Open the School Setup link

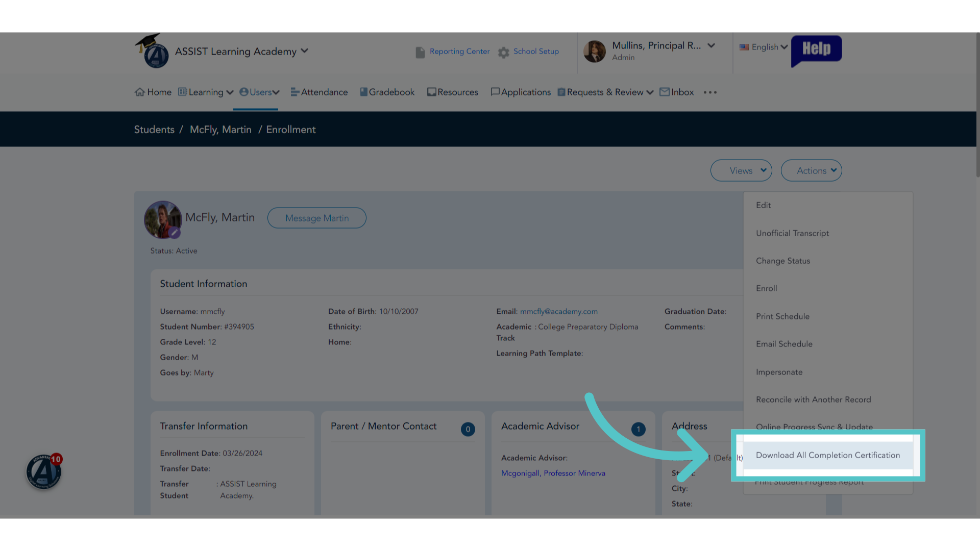[536, 52]
